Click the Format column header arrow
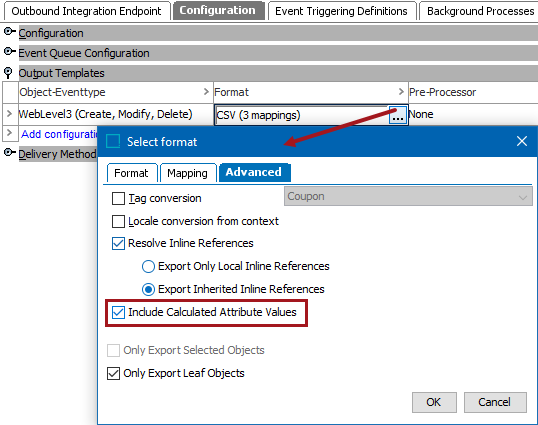The height and width of the screenshot is (425, 538). [x=401, y=92]
